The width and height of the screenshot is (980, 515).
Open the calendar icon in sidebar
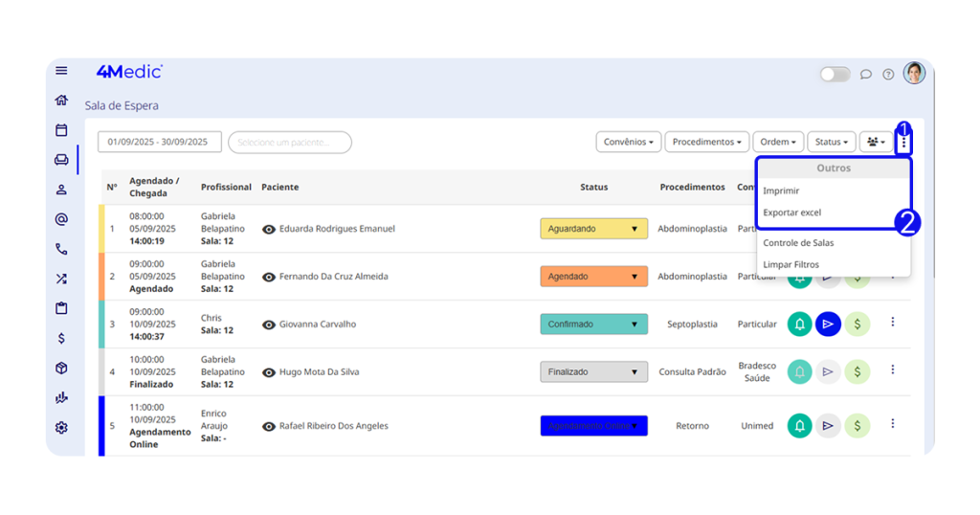tap(61, 130)
